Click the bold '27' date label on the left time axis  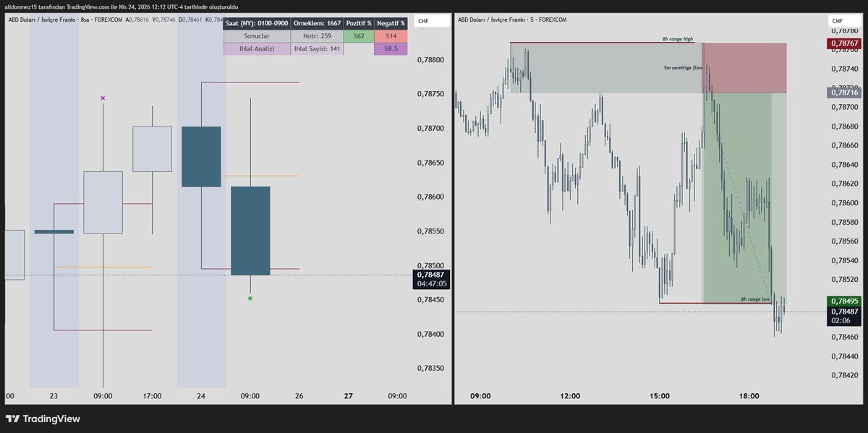tap(349, 396)
